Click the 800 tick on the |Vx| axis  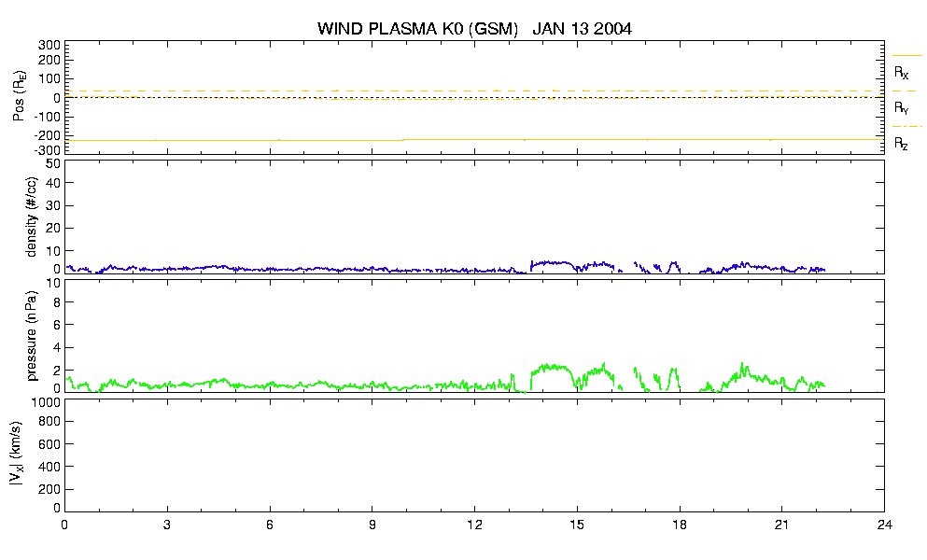(x=49, y=422)
